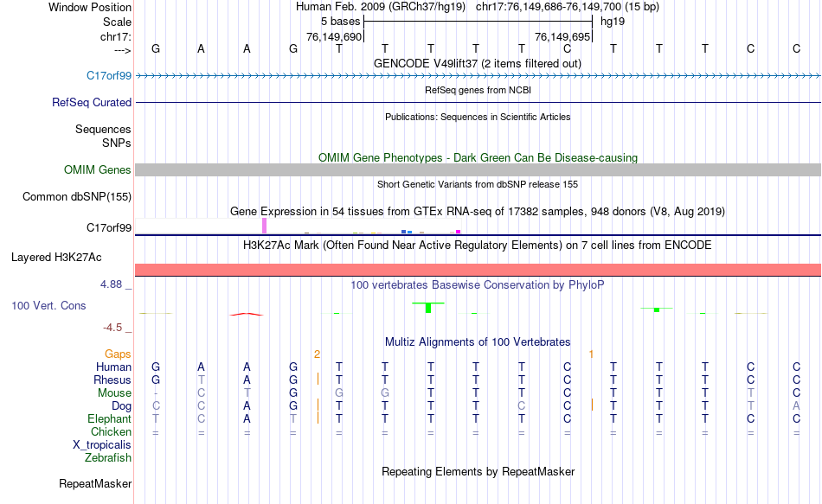Click the 100 vertebrates PhyloP track title
Viewport: 822px width, 504px height.
(x=477, y=284)
